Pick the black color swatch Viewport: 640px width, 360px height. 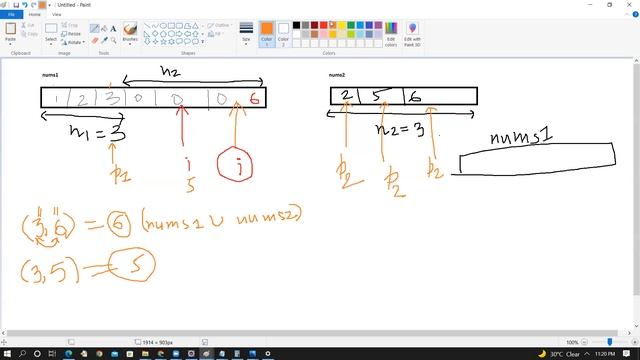click(296, 25)
